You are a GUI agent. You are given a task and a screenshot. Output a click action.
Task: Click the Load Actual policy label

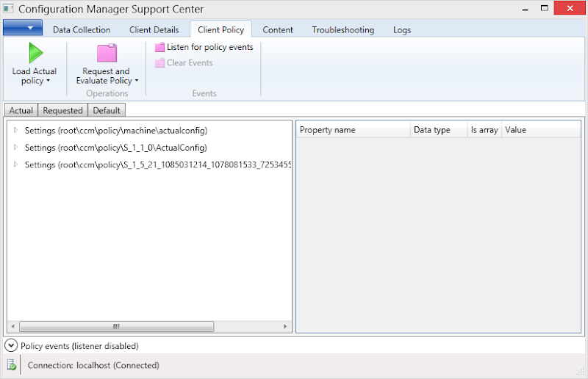(34, 76)
